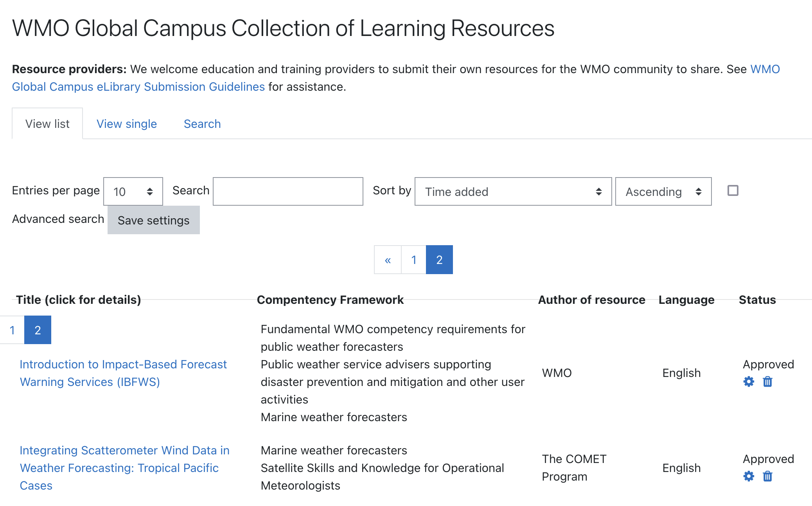Viewport: 812px width, 506px height.
Task: Click Approved status in IBFWS row
Action: [768, 364]
